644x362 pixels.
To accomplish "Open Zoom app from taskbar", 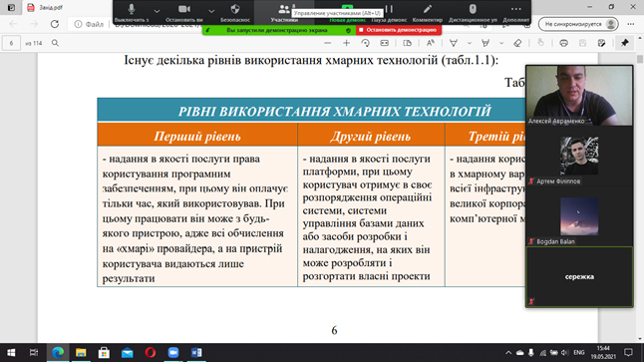I will [x=173, y=353].
